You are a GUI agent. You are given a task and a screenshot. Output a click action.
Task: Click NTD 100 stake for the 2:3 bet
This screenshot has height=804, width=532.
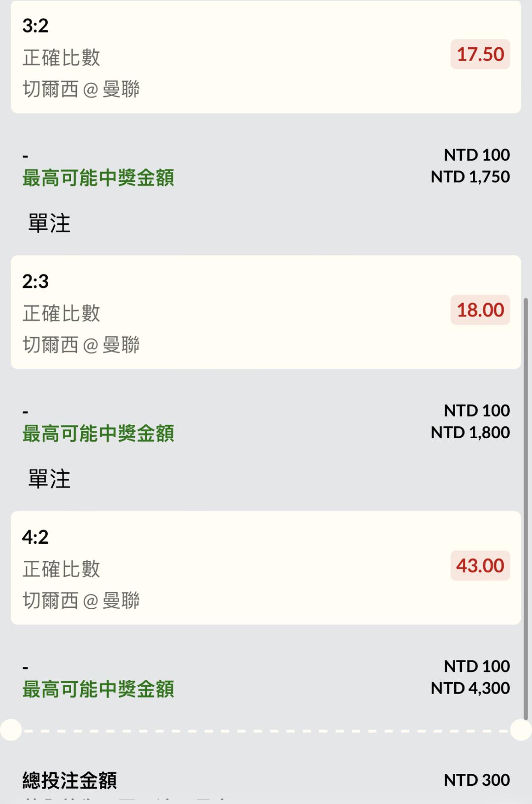pyautogui.click(x=477, y=411)
